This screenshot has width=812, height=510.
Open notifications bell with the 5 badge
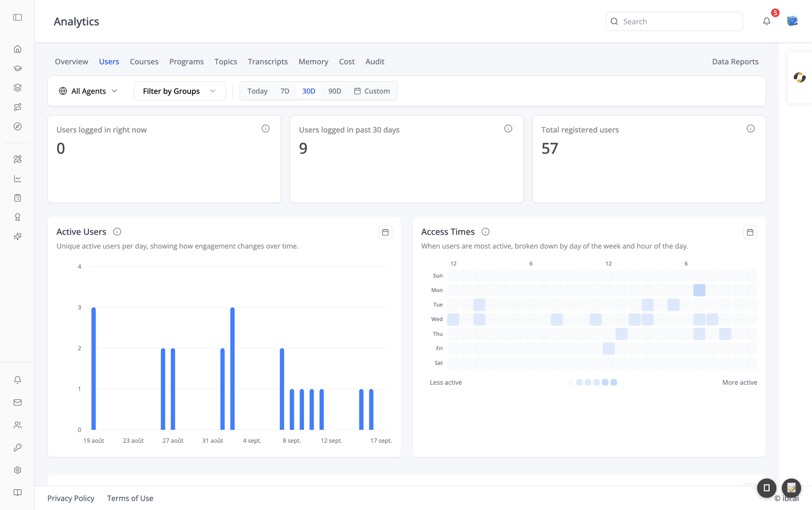pyautogui.click(x=767, y=21)
